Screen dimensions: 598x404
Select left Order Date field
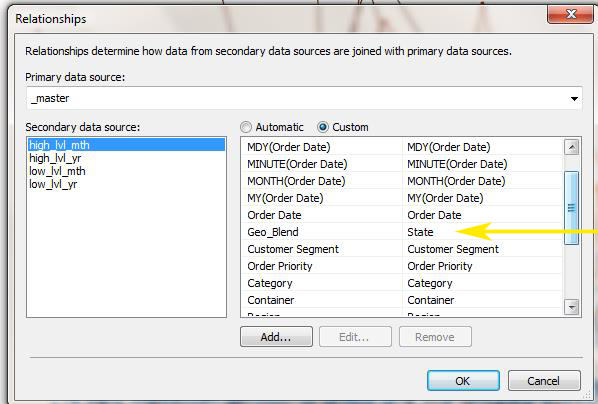(275, 215)
